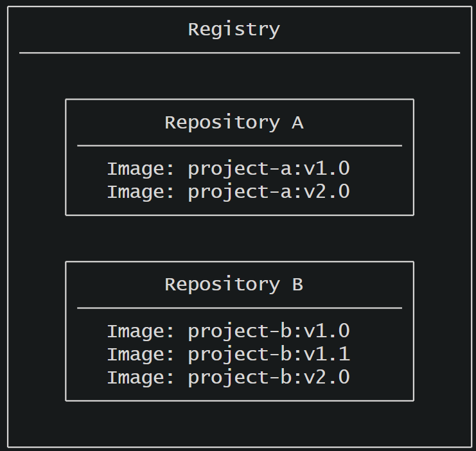
Task: Click the letter B in Repository B
Action: click(x=298, y=285)
